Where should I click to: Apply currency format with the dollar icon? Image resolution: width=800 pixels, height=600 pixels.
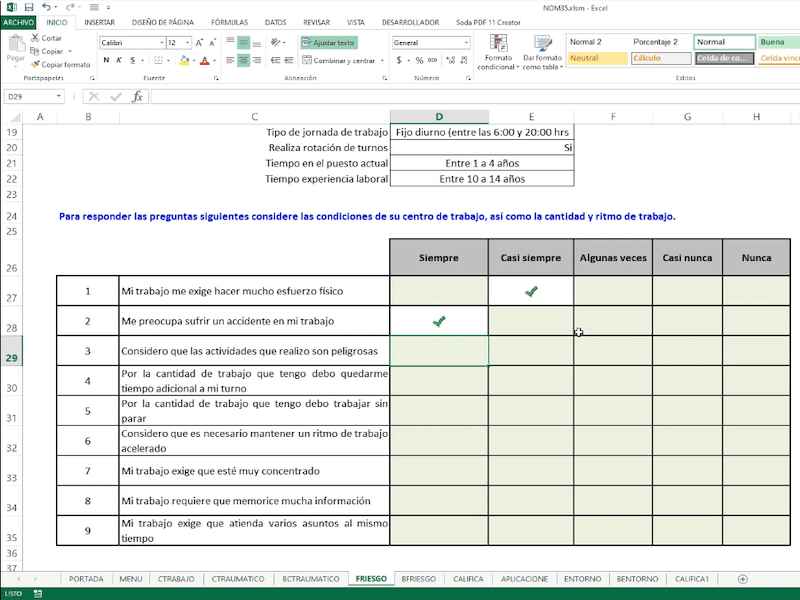tap(399, 60)
